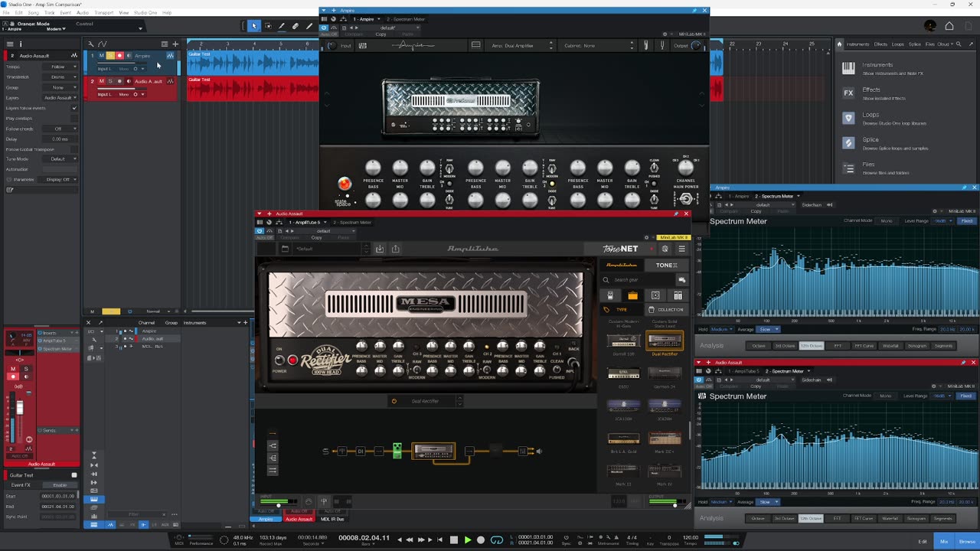Open the Tune Mode Default dropdown
Viewport: 980px width, 551px height.
(x=61, y=159)
